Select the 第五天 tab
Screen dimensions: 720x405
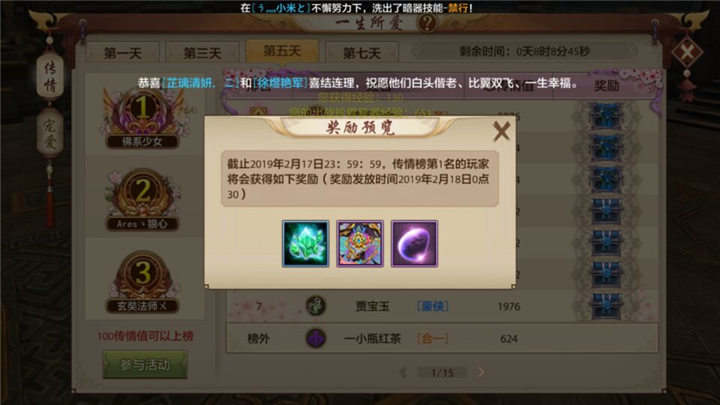coord(282,51)
